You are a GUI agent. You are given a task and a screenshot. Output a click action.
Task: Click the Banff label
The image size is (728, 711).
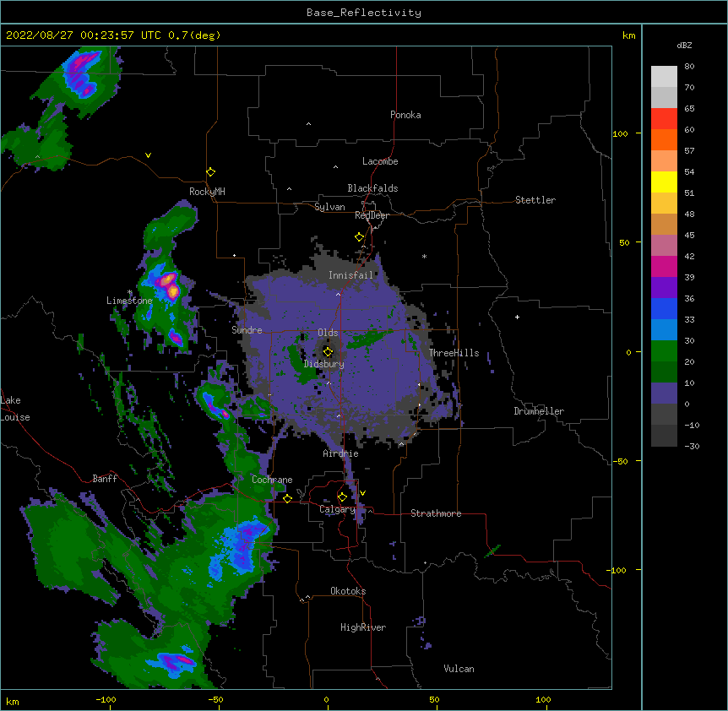click(105, 479)
